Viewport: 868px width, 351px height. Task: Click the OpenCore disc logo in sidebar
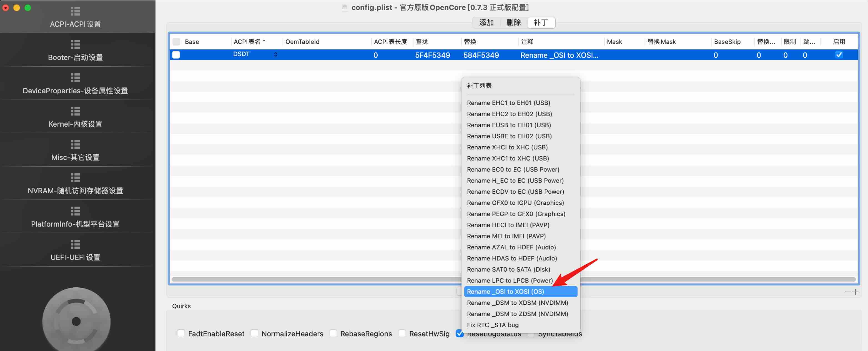click(76, 319)
